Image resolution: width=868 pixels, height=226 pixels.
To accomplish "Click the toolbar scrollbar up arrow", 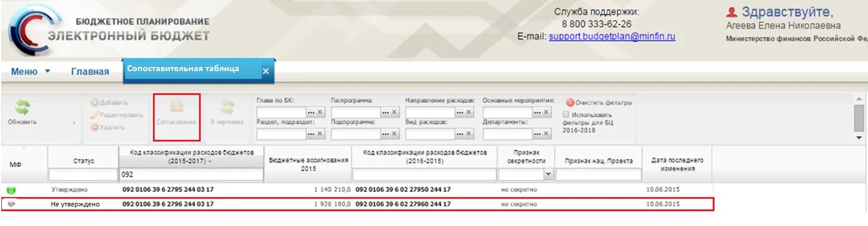I will click(859, 98).
